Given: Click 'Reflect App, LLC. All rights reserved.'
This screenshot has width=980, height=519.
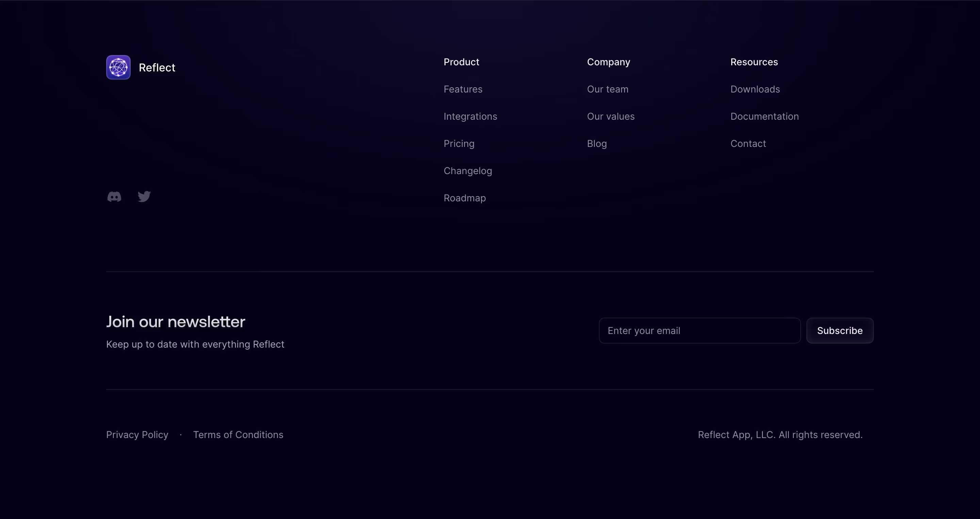Looking at the screenshot, I should click(x=780, y=435).
